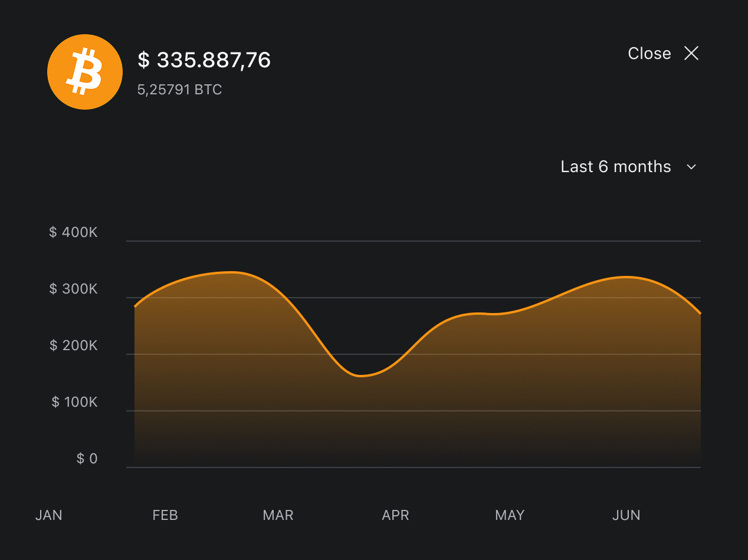Select the JAN month label
The width and height of the screenshot is (748, 560).
[x=49, y=515]
